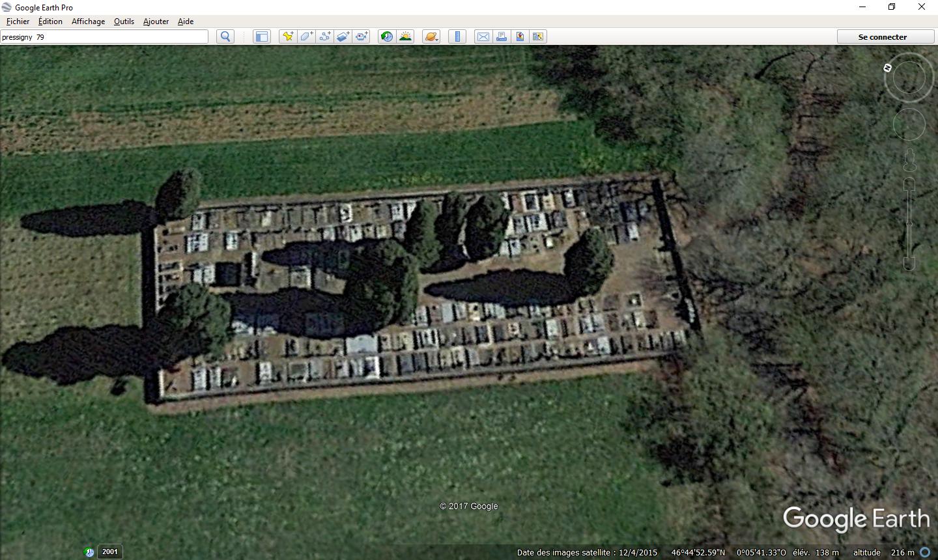
Task: Click the Google Earth Pro title bar icon
Action: coord(7,7)
